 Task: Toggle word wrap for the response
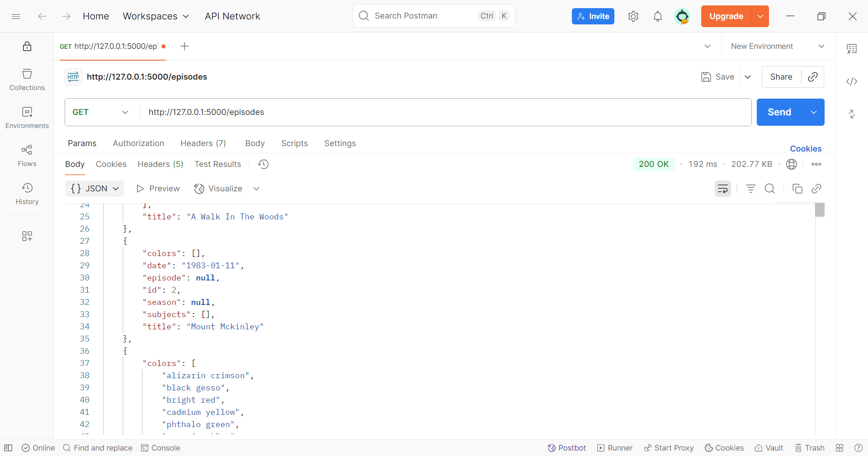click(723, 189)
